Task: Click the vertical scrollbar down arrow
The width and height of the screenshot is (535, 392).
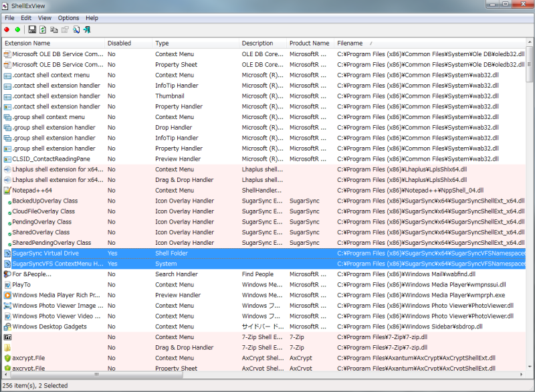Action: click(529, 367)
